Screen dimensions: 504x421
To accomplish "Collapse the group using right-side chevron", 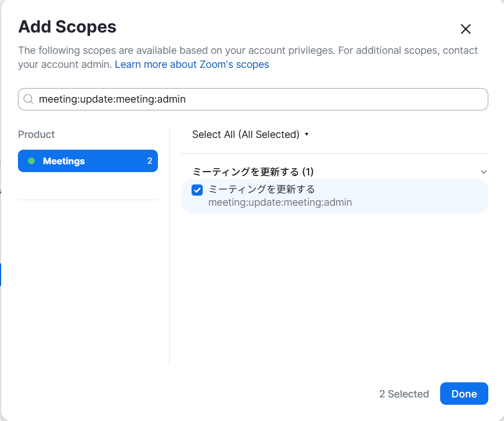I will pos(484,172).
